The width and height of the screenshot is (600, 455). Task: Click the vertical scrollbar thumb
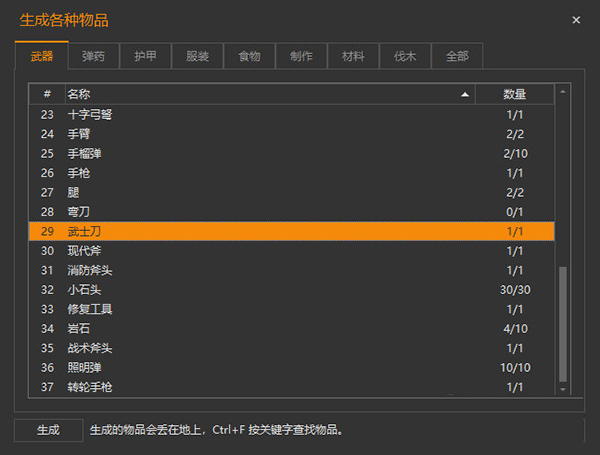[x=562, y=323]
